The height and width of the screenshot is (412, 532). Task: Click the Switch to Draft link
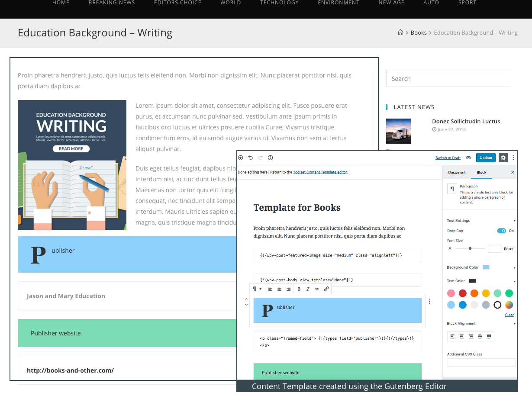coord(448,158)
